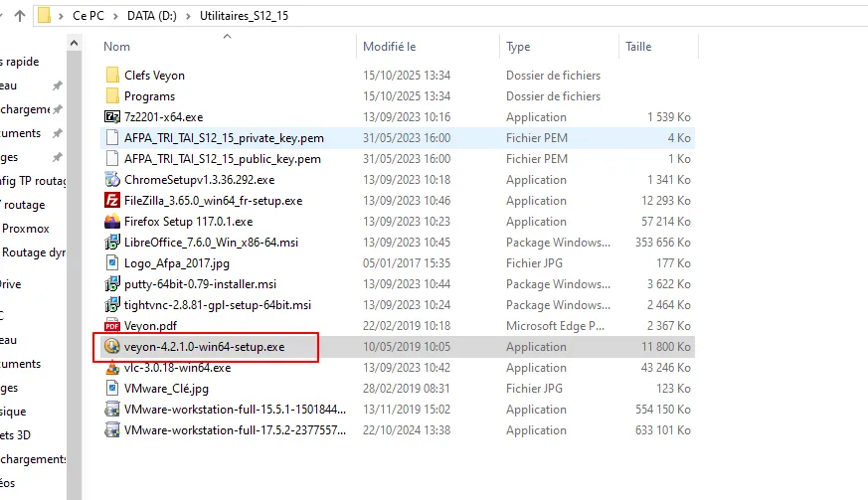Click the Up arrow navigation button
The height and width of the screenshot is (500, 868).
[x=20, y=16]
